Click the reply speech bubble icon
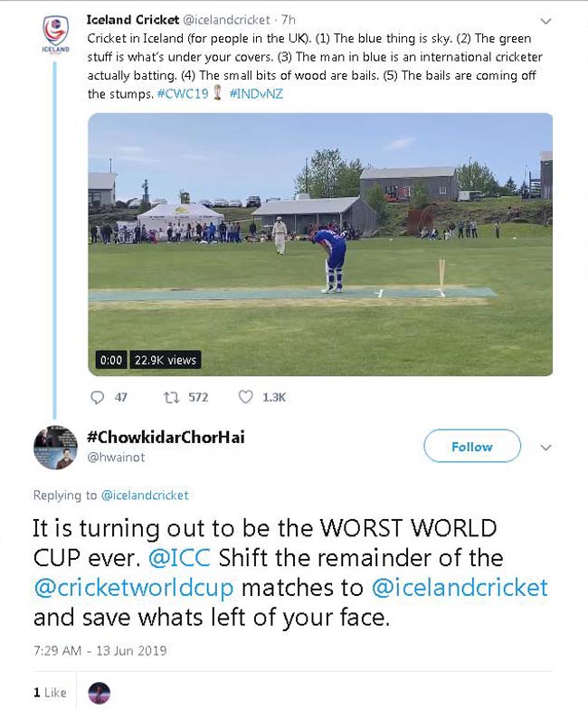This screenshot has height=709, width=588. coord(99,397)
